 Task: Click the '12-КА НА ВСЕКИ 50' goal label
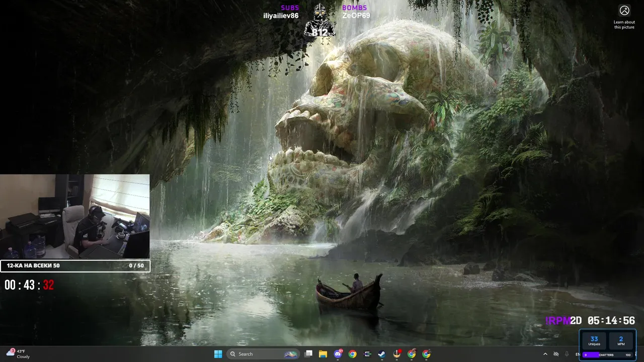tap(33, 265)
